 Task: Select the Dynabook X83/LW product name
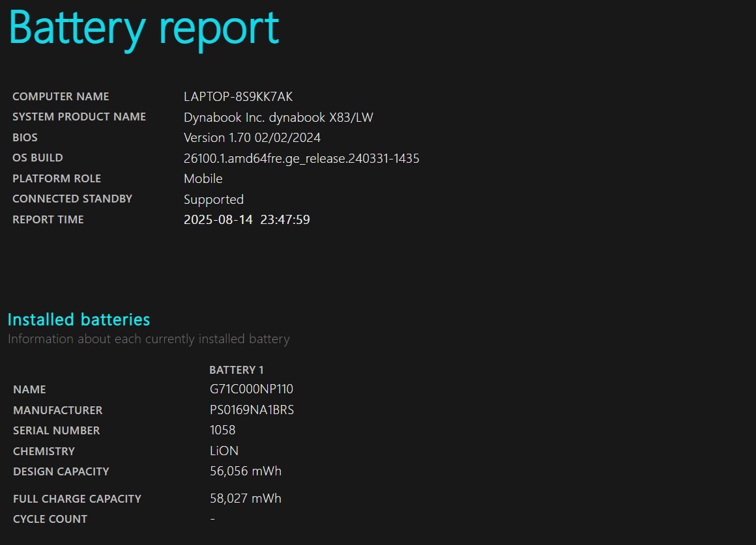(x=278, y=117)
